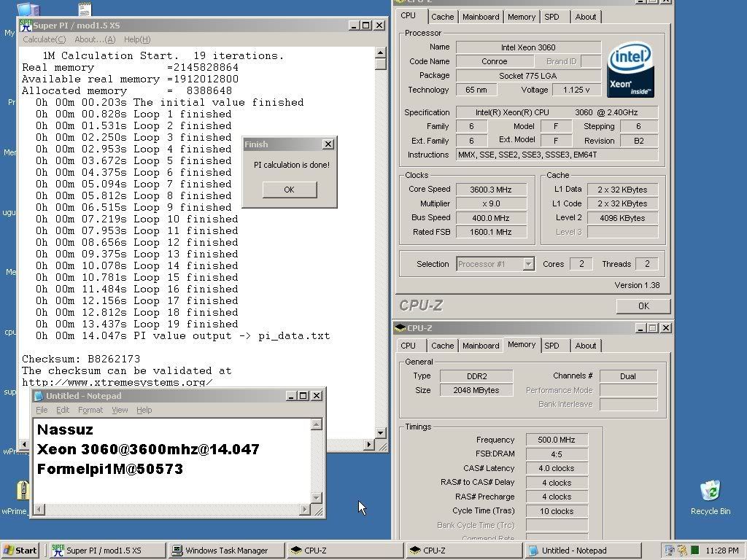This screenshot has width=747, height=560.
Task: Click the right arrow of Super PI's horizontal scrollbar
Action: pos(368,444)
